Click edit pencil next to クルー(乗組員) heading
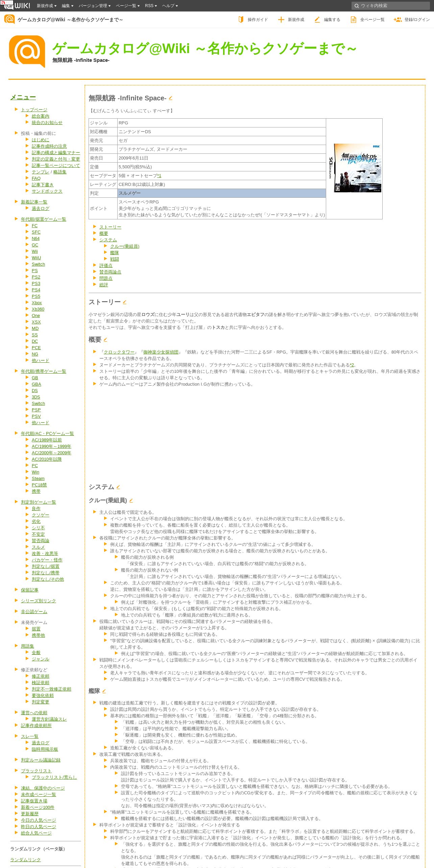 click(x=131, y=501)
